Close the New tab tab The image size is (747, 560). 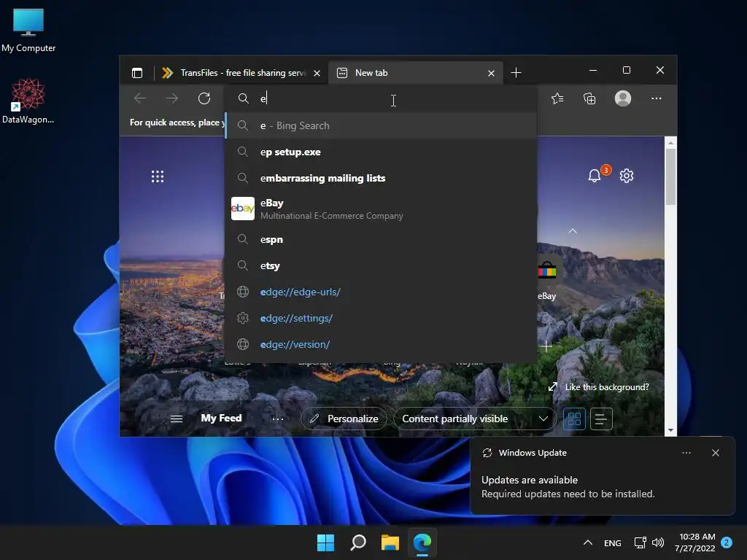click(x=491, y=74)
